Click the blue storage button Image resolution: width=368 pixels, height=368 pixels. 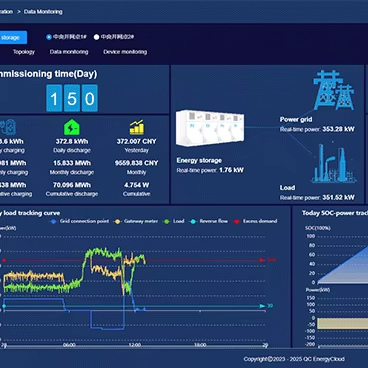13,38
